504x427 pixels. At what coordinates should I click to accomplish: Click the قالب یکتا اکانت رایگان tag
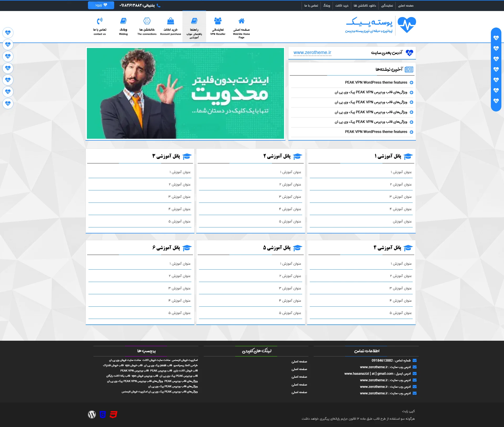(x=118, y=376)
